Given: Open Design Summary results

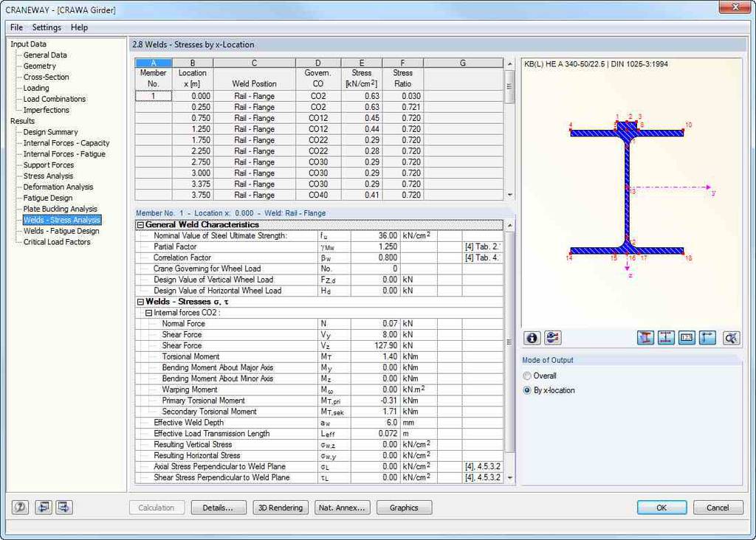Looking at the screenshot, I should [x=51, y=132].
